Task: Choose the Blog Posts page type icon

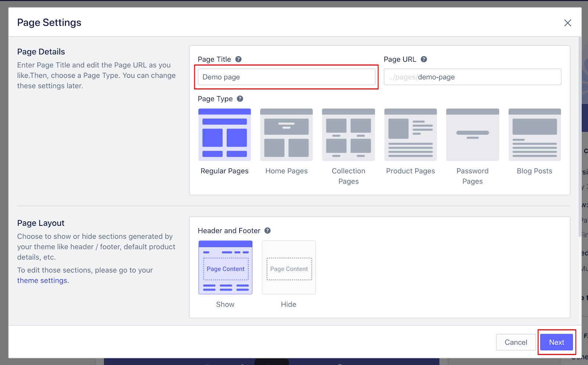Action: click(534, 134)
